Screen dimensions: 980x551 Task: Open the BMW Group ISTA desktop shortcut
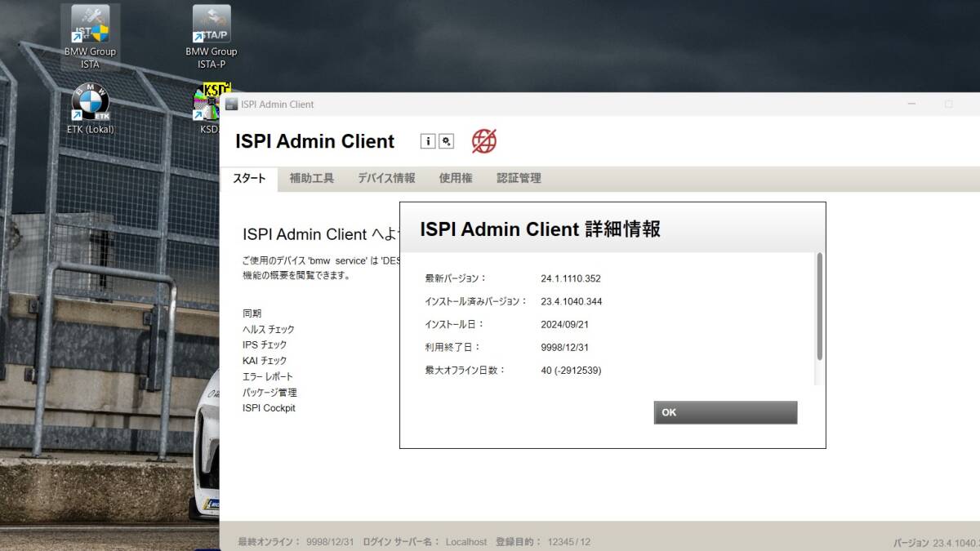(90, 38)
